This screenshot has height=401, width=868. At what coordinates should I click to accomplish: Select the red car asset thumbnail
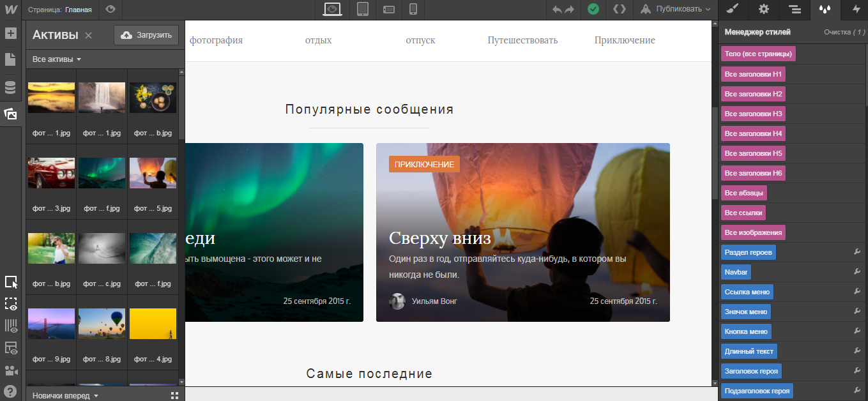[x=51, y=173]
